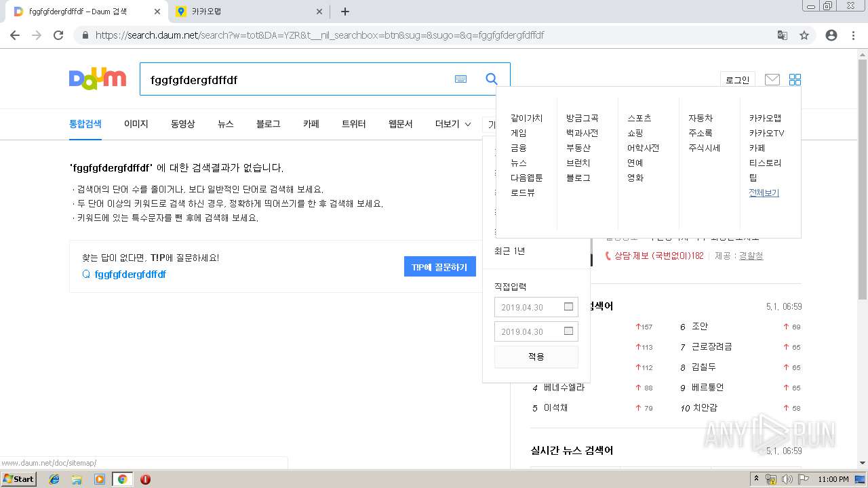
Task: Open 부동산 service link
Action: click(x=578, y=148)
